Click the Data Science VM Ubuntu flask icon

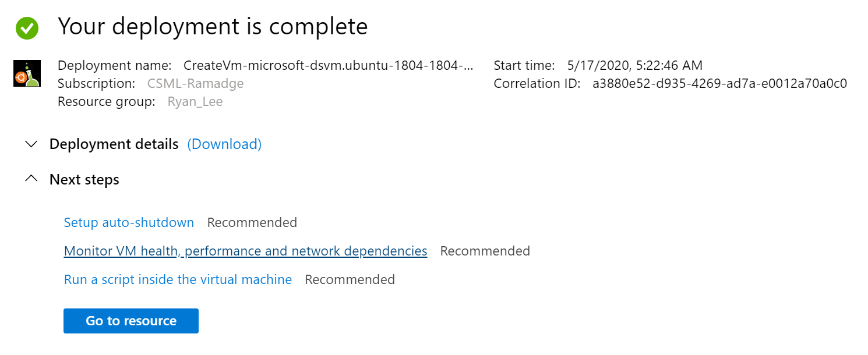click(27, 73)
